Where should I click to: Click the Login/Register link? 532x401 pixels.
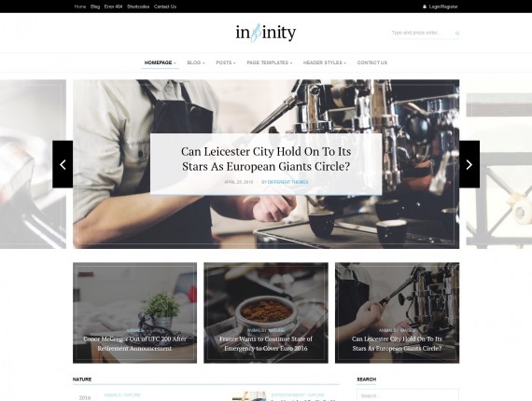coord(443,7)
